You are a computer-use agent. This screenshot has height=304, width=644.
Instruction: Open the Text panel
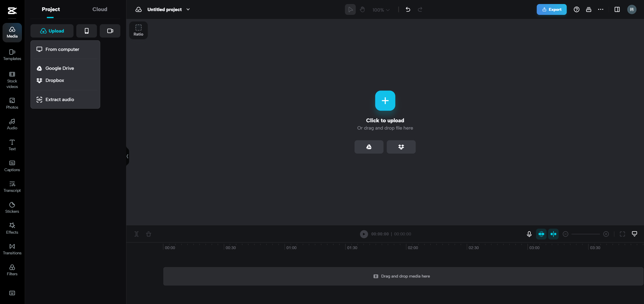click(x=12, y=145)
